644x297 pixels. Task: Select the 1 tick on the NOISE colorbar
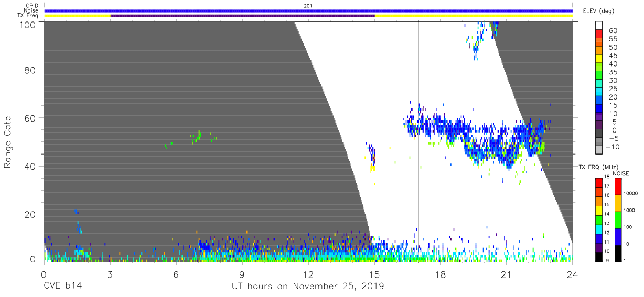click(625, 260)
